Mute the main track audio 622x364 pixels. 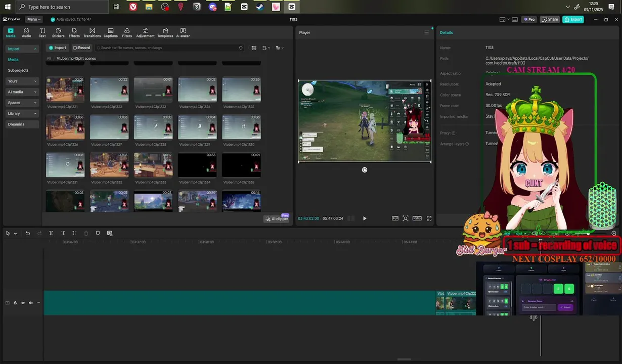[31, 303]
